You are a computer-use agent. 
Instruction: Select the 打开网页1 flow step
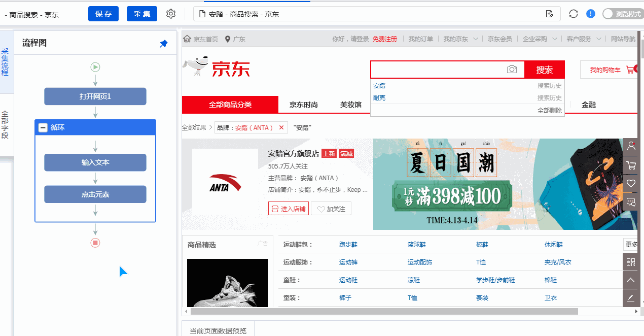pos(95,96)
